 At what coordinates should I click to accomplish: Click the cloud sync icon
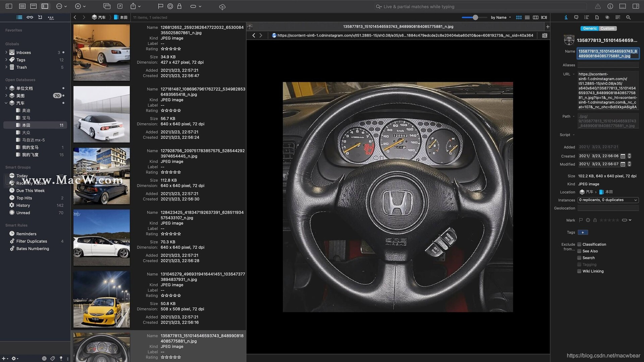pyautogui.click(x=222, y=7)
